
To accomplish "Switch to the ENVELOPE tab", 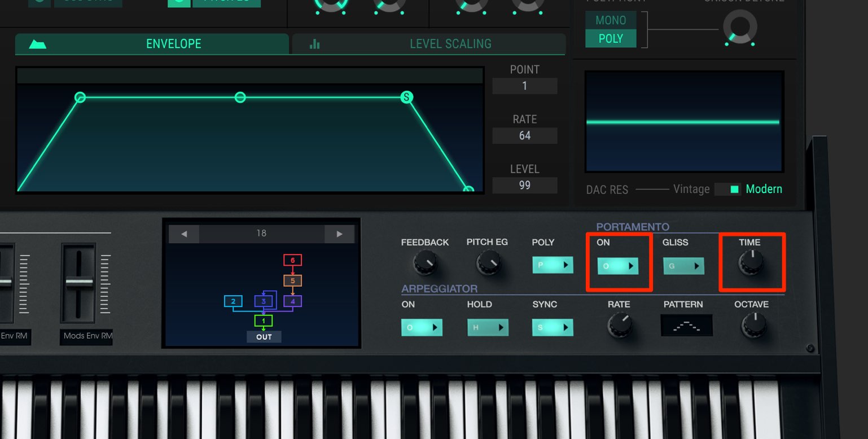I will pyautogui.click(x=152, y=44).
